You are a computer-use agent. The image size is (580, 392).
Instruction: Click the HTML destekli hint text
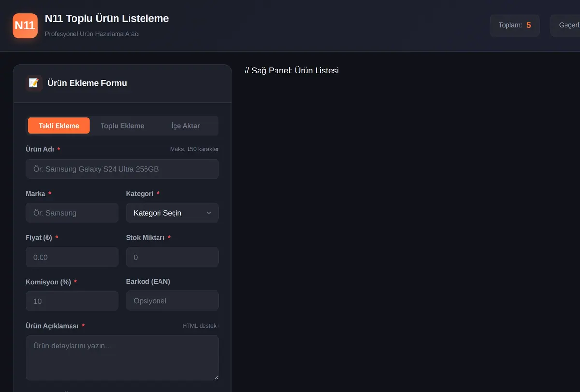(x=201, y=326)
